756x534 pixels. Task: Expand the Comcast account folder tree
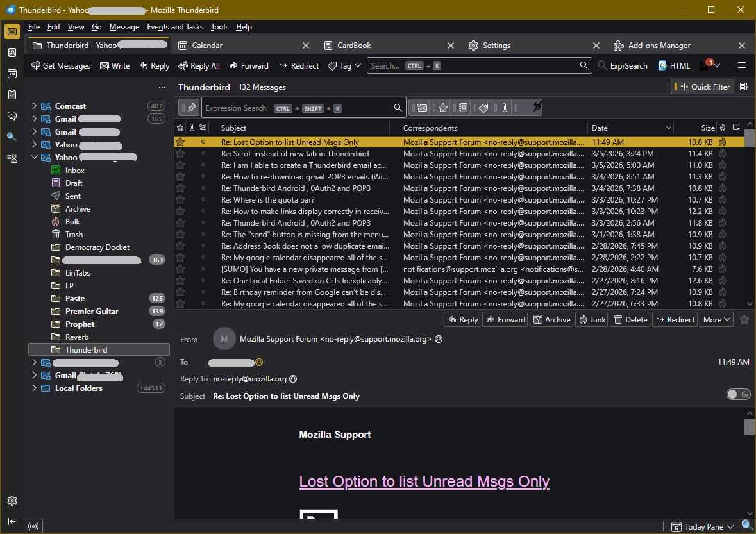[x=34, y=106]
